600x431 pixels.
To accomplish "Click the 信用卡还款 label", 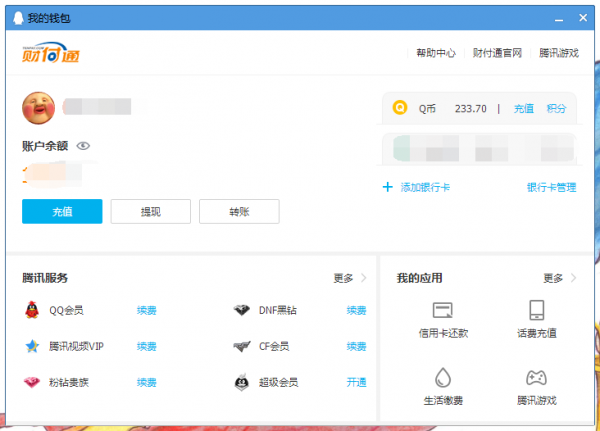I will click(x=443, y=333).
